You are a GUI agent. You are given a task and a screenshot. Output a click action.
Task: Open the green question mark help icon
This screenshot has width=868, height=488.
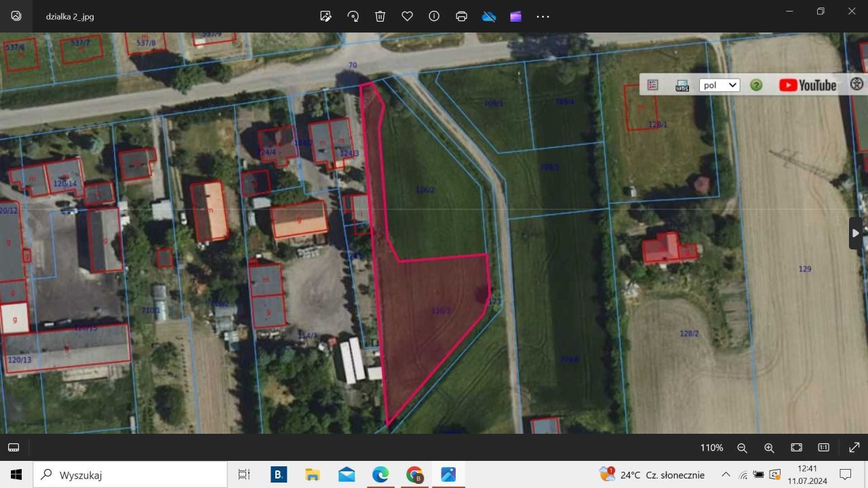point(756,85)
